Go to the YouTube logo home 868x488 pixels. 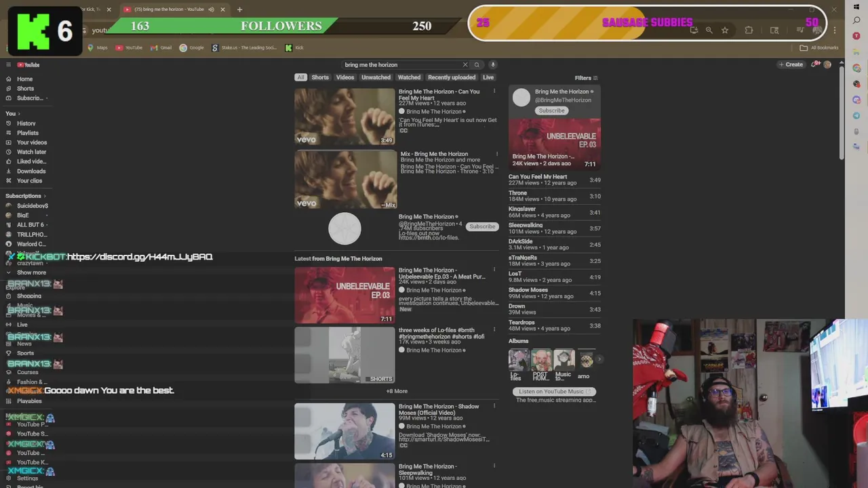tap(28, 65)
